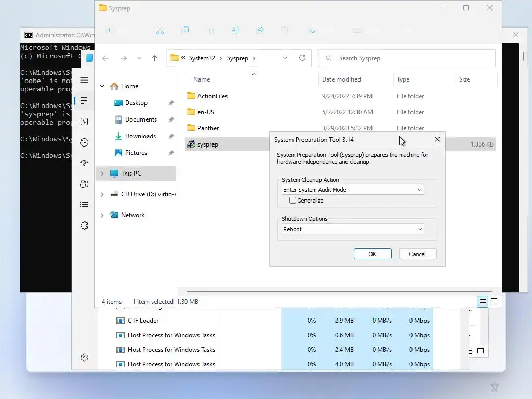Click the Share icon in Explorer toolbar

[x=260, y=30]
